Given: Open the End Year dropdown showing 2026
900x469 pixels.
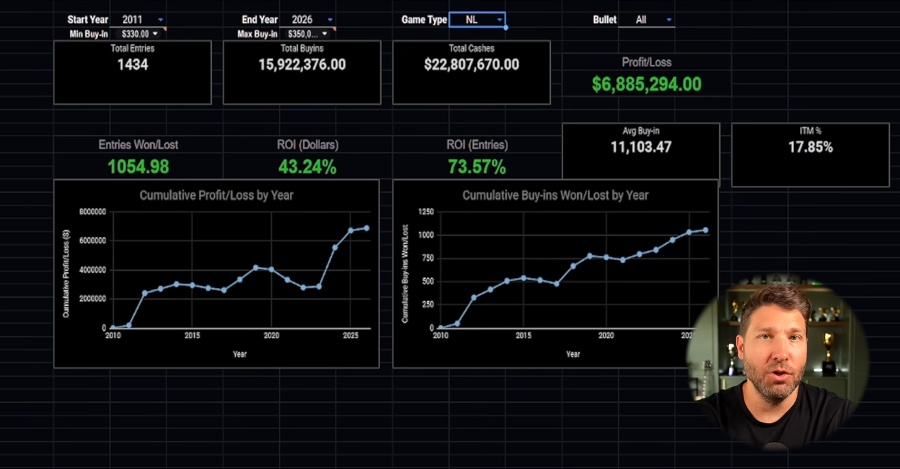Looking at the screenshot, I should (307, 20).
